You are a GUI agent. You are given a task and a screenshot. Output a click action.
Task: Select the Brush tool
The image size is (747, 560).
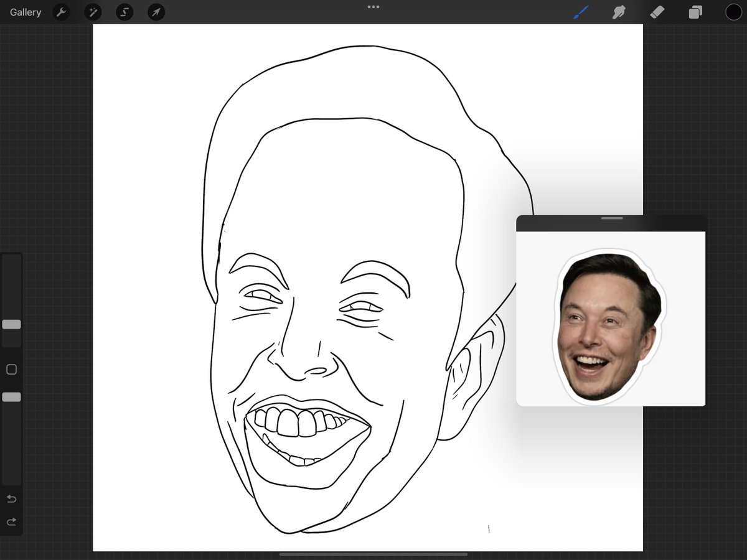[x=580, y=12]
